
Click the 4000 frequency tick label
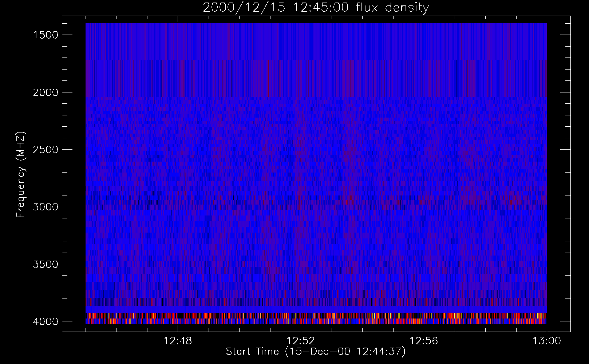pyautogui.click(x=46, y=321)
